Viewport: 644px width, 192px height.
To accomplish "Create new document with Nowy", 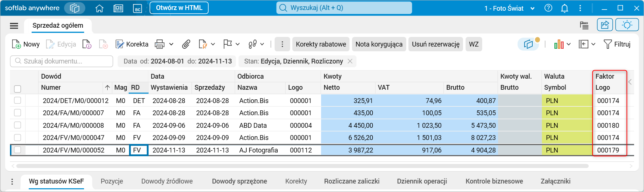I will pyautogui.click(x=26, y=44).
